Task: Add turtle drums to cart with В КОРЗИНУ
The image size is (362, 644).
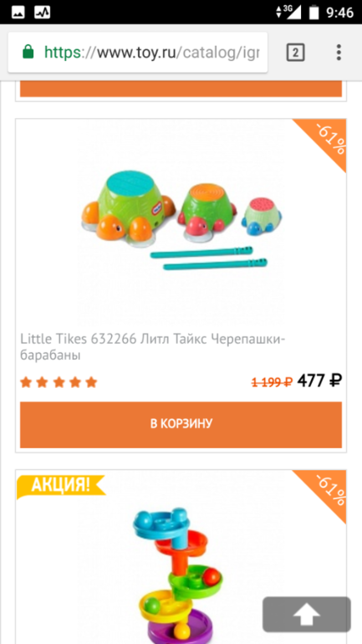Action: 181,424
